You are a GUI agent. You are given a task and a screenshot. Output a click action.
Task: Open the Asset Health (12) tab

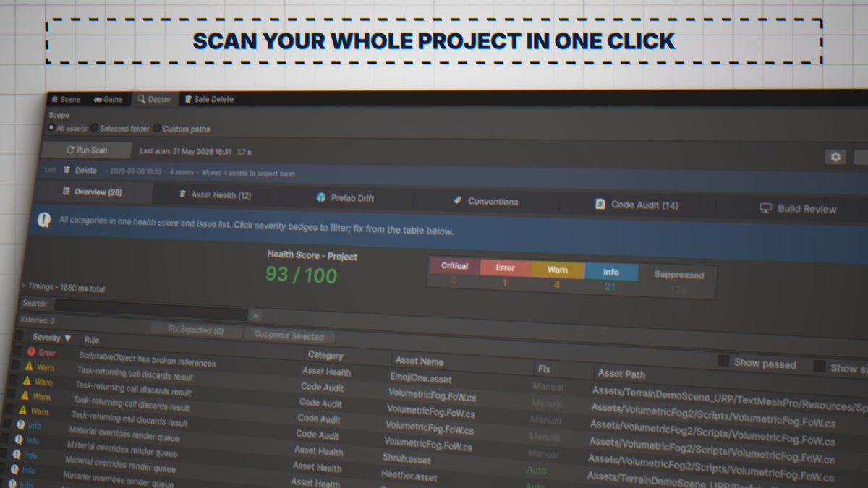pyautogui.click(x=215, y=194)
